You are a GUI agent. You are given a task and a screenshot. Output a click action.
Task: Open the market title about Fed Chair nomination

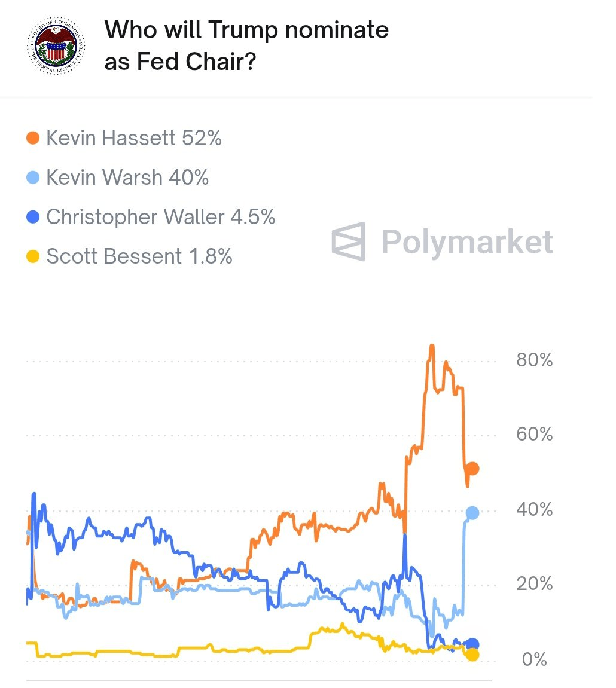click(x=246, y=45)
